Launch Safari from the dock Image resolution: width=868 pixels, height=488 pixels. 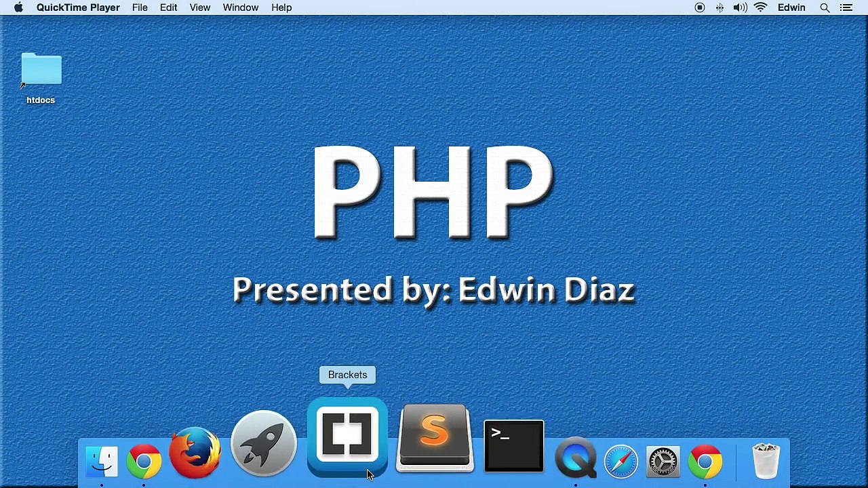pos(620,462)
